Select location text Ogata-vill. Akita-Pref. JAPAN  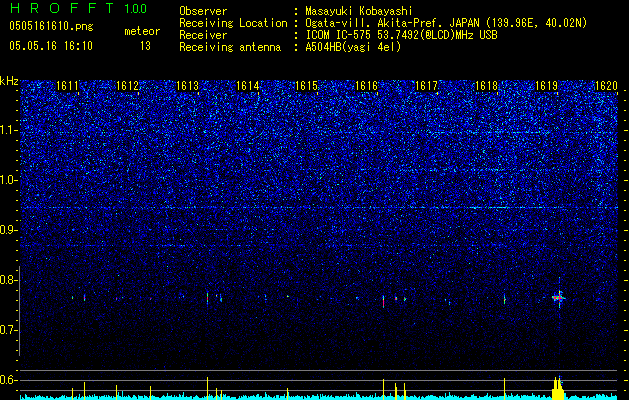coord(392,23)
